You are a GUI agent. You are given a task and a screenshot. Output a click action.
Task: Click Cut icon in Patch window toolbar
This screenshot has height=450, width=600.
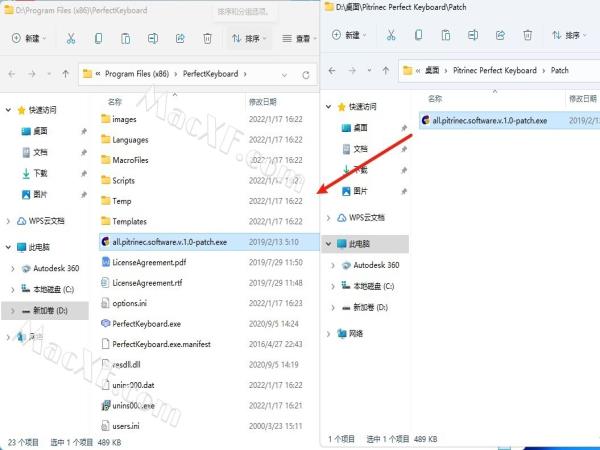coord(391,35)
